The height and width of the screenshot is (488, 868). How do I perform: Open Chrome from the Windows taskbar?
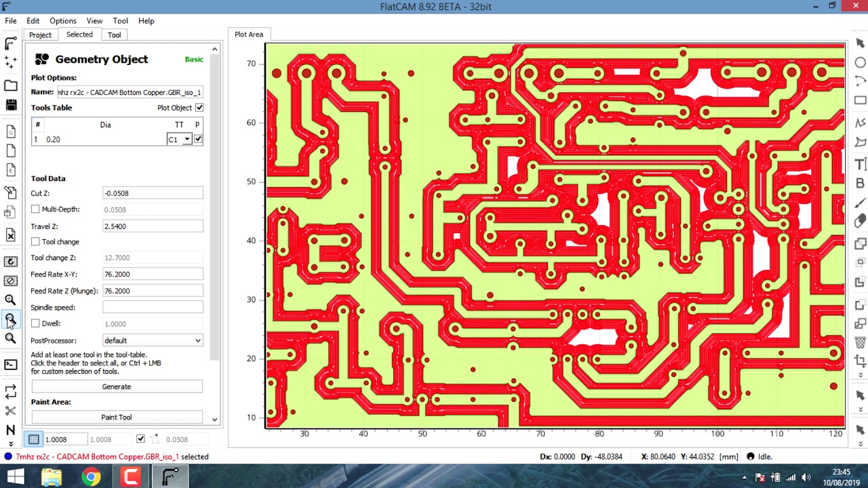pos(91,477)
